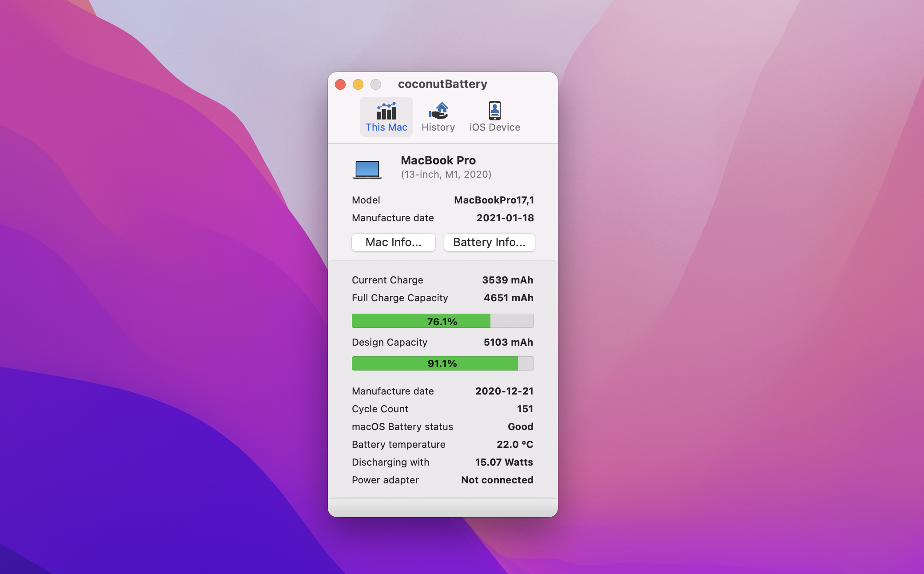Open the Mac Info... button
The height and width of the screenshot is (574, 924).
pos(393,243)
